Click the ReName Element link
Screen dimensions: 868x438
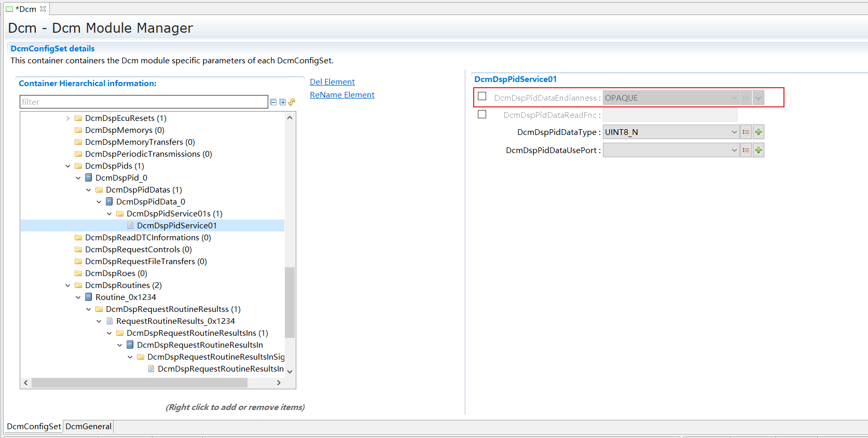pos(342,95)
